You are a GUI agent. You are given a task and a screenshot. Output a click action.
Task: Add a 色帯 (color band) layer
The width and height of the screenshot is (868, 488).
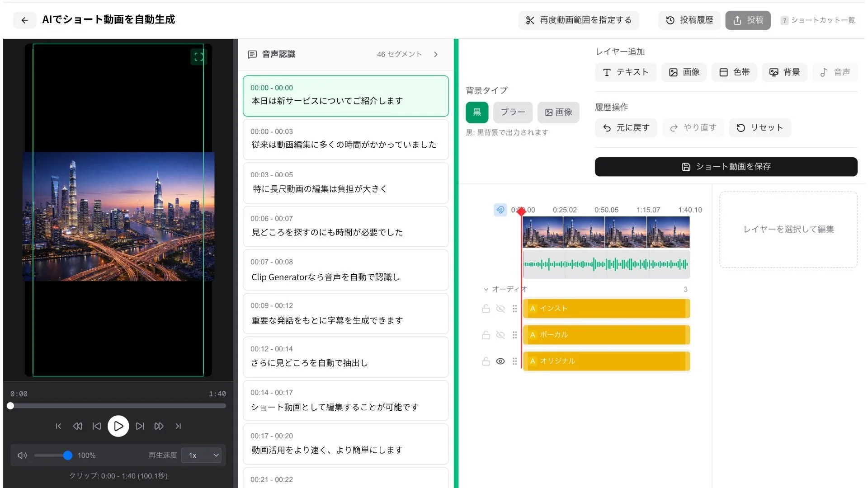pyautogui.click(x=734, y=72)
